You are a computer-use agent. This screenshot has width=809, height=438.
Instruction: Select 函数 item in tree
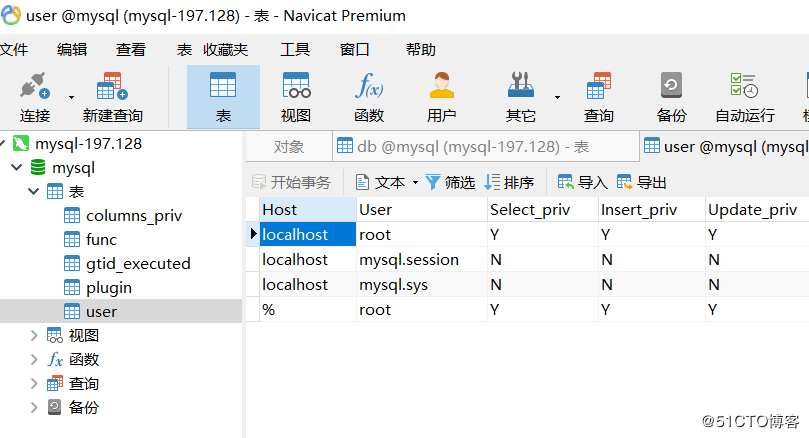pos(84,360)
